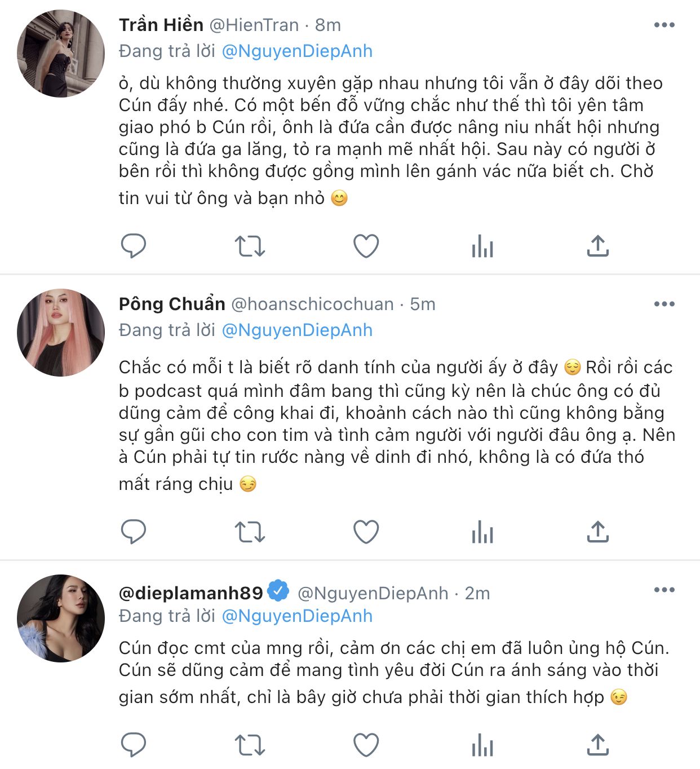This screenshot has height=769, width=700.
Task: Like Pông Chuẩn's tweet
Action: click(x=366, y=532)
